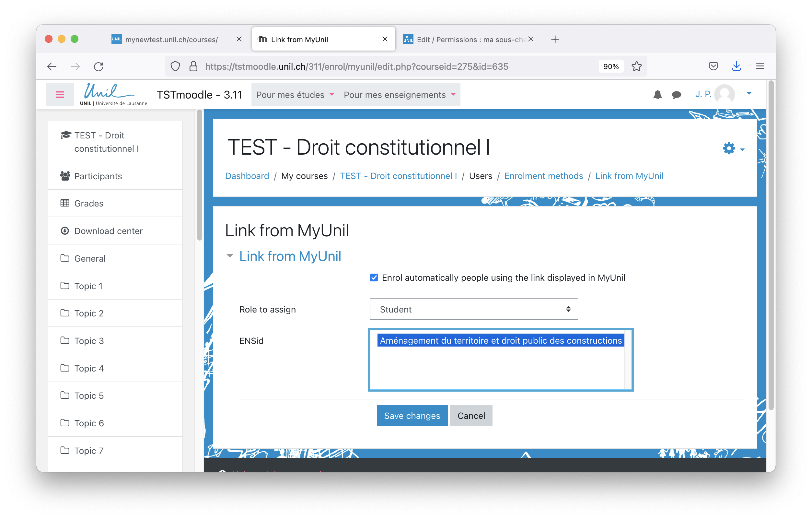Click the Save to Pocket icon
The width and height of the screenshot is (812, 520).
tap(713, 66)
